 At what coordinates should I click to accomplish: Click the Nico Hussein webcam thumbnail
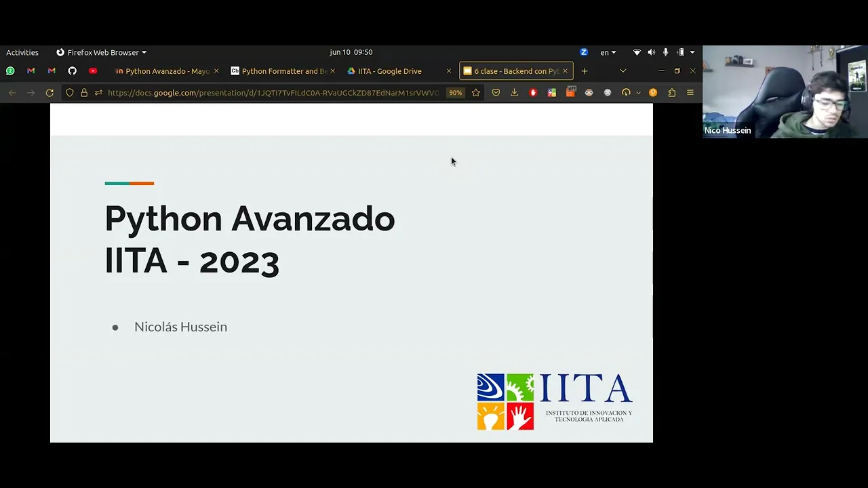pyautogui.click(x=785, y=92)
